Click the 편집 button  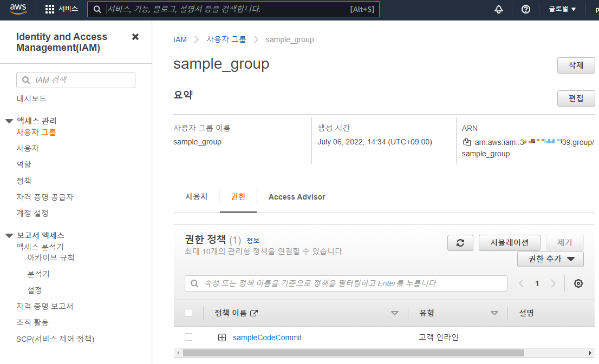(576, 98)
